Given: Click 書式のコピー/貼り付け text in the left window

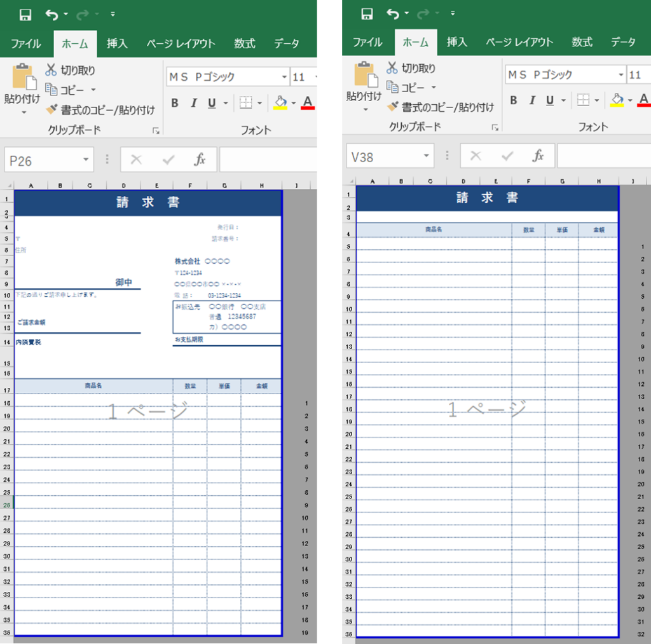Looking at the screenshot, I should pyautogui.click(x=108, y=110).
